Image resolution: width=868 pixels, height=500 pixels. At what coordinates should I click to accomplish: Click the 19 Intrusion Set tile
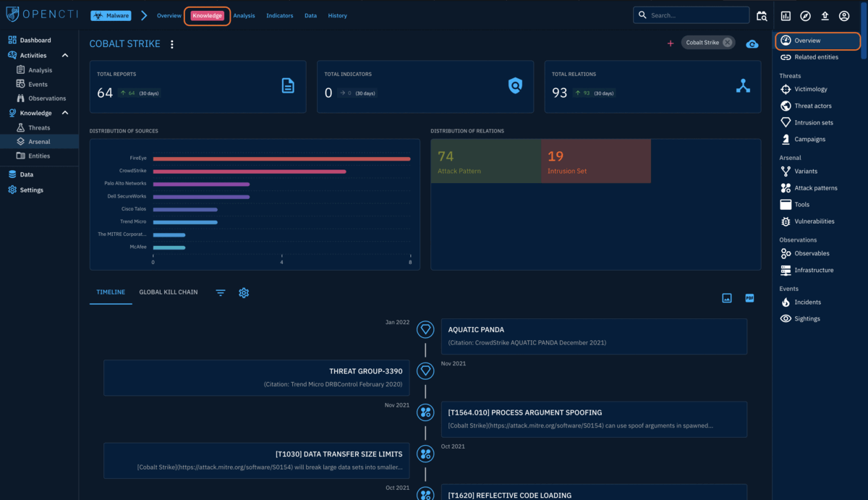point(596,161)
